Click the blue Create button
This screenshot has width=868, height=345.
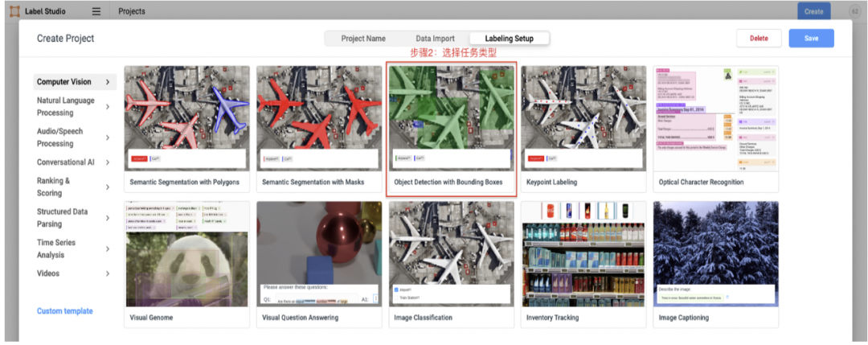813,11
